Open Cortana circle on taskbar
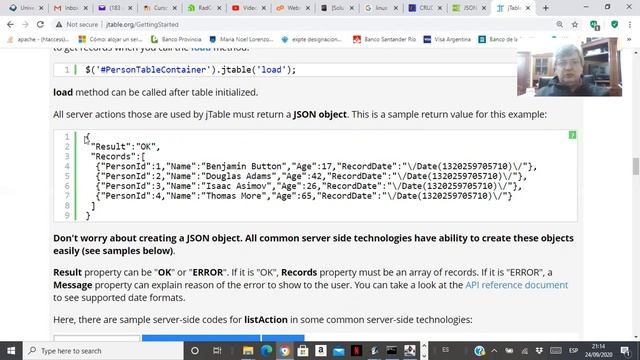 195,351
